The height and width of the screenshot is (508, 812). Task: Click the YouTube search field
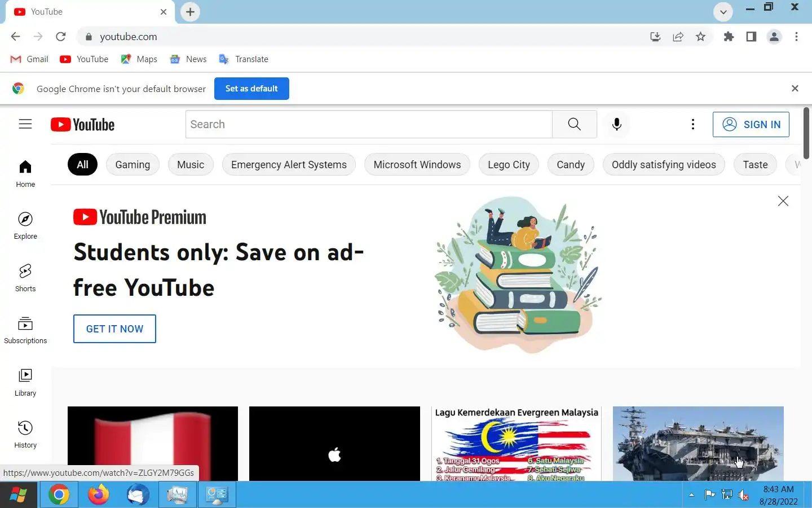point(369,124)
